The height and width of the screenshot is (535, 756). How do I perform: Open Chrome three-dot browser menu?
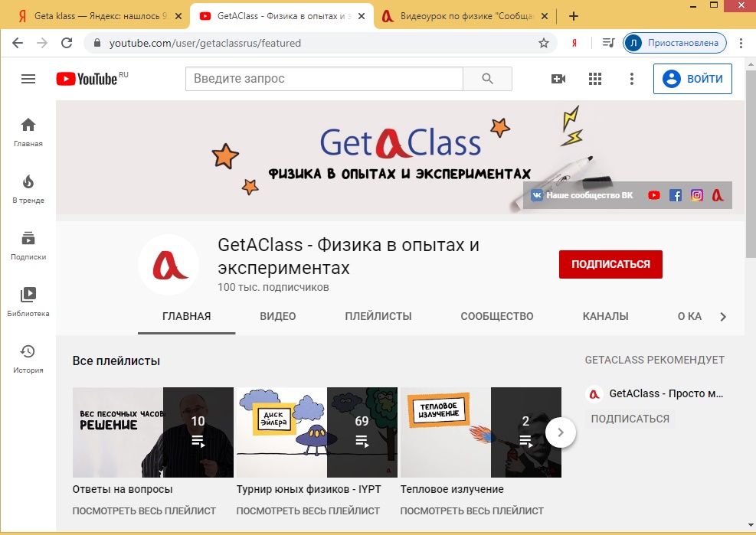tap(741, 43)
